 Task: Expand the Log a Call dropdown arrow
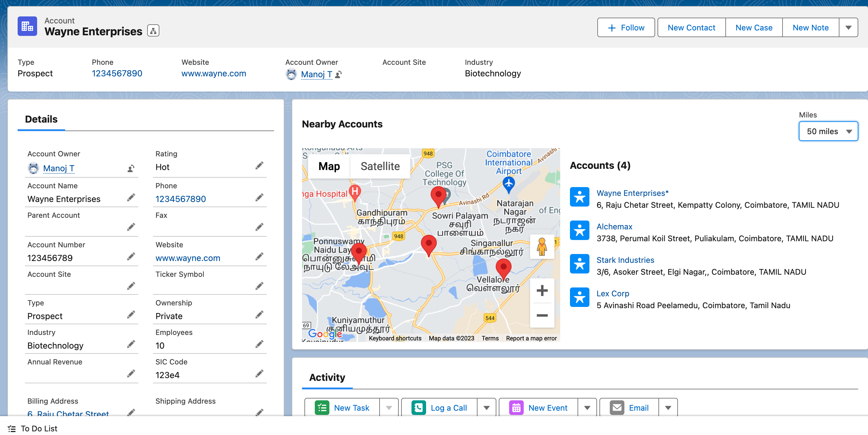click(x=486, y=408)
